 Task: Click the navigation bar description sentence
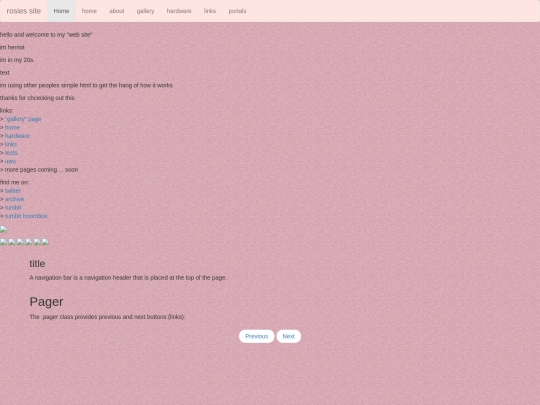pyautogui.click(x=128, y=278)
